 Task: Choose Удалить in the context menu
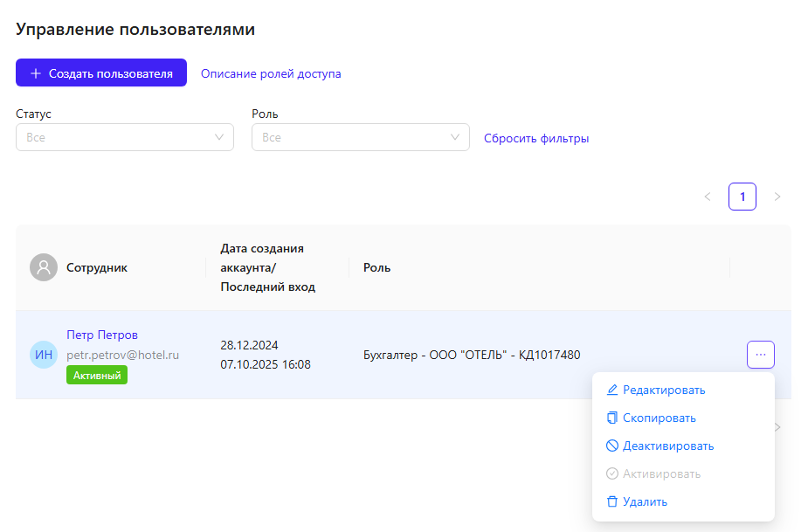tap(645, 501)
